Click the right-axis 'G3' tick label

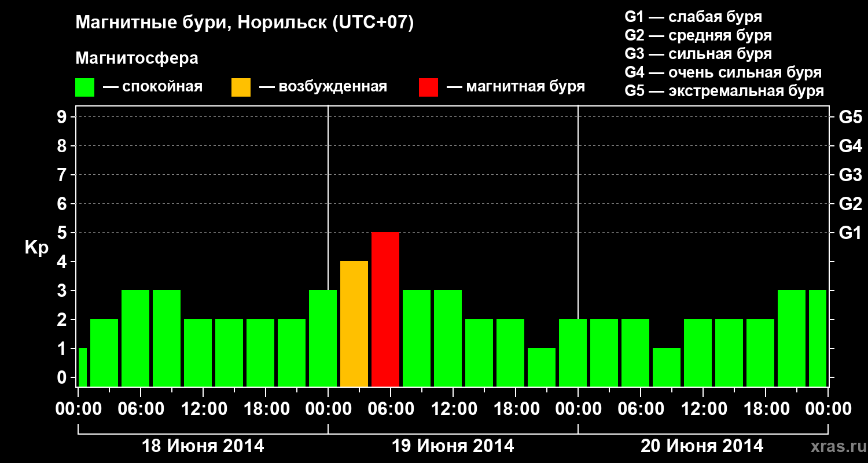point(850,175)
